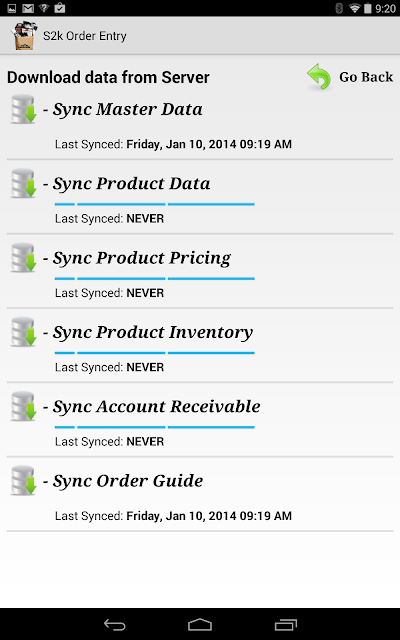Tap the Sync Product Data database icon
The width and height of the screenshot is (400, 640).
[x=23, y=183]
